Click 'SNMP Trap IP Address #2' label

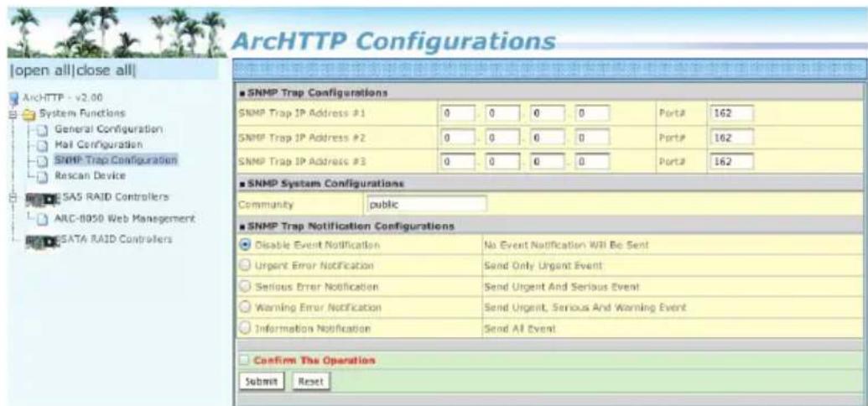click(x=300, y=138)
